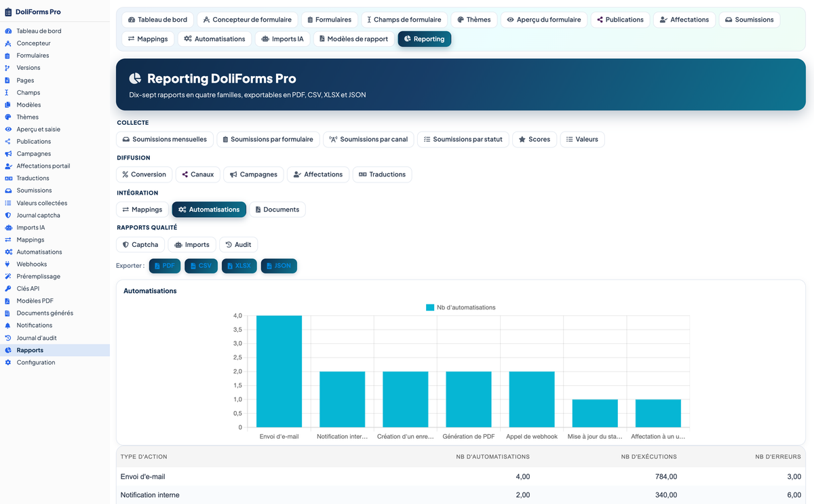Screen dimensions: 814x504
Task: Click the Journal captcha shield icon
Action: click(8, 215)
